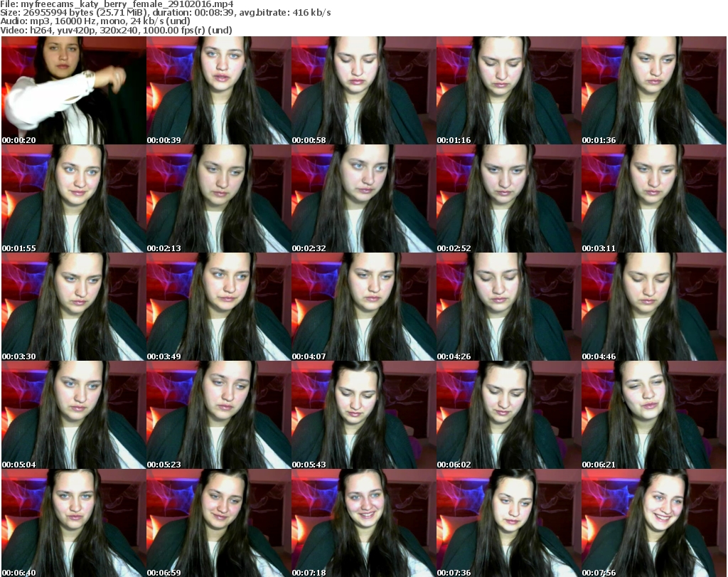Image resolution: width=728 pixels, height=577 pixels.
Task: Open the frame at 00:02:32
Action: (x=363, y=198)
